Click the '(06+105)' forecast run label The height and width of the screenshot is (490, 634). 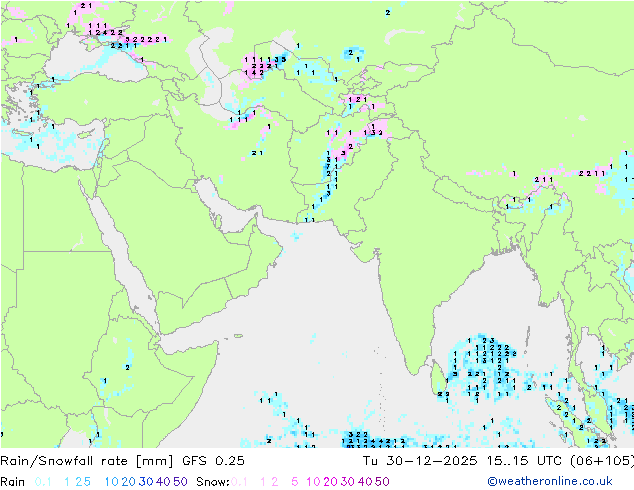601,461
